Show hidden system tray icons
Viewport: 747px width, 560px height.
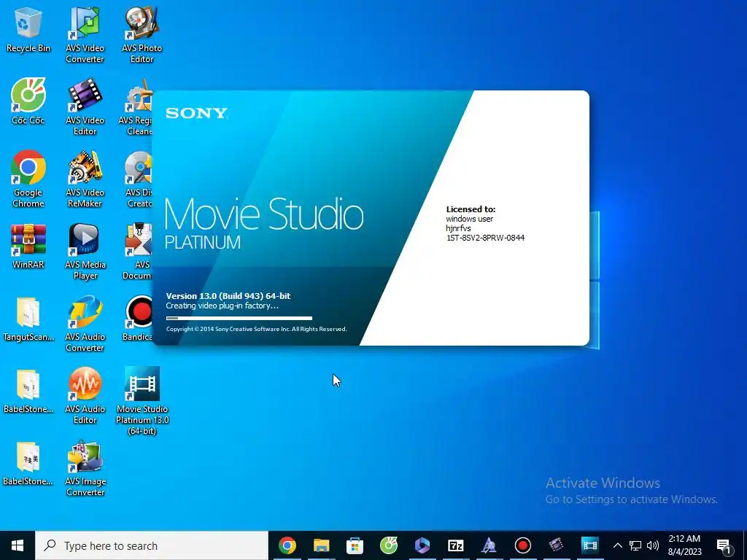617,545
